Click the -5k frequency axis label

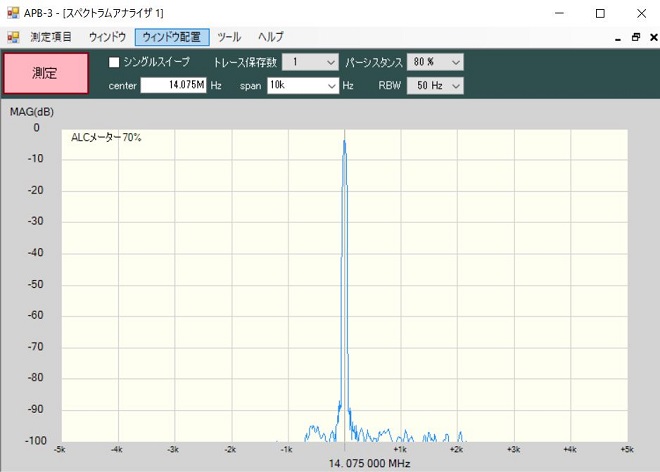[x=60, y=450]
